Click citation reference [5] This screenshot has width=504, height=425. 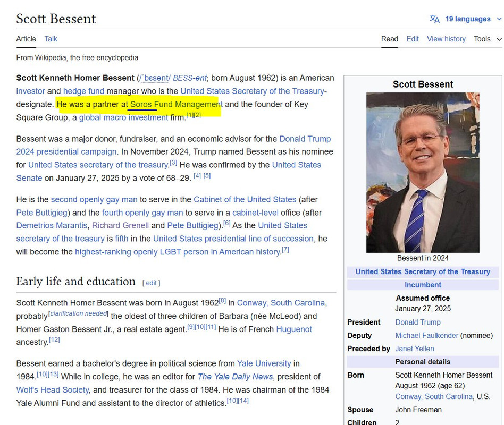point(207,176)
